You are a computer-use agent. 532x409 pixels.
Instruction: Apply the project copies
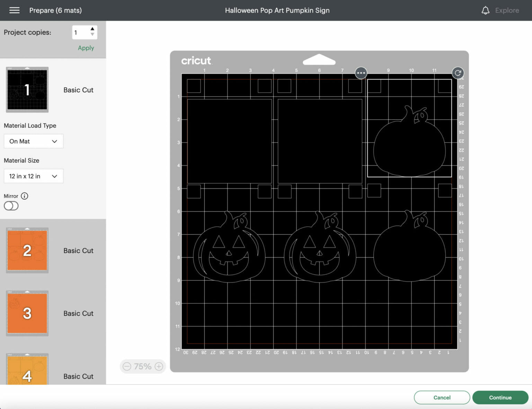86,48
